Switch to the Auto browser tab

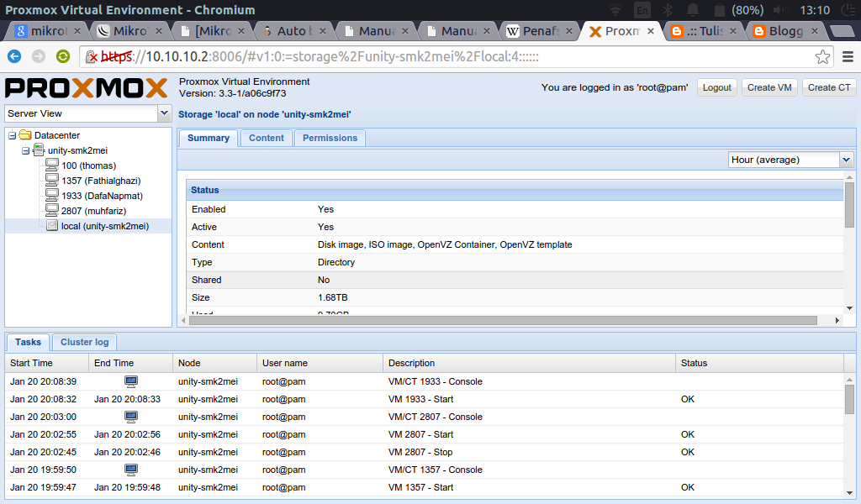click(x=294, y=31)
